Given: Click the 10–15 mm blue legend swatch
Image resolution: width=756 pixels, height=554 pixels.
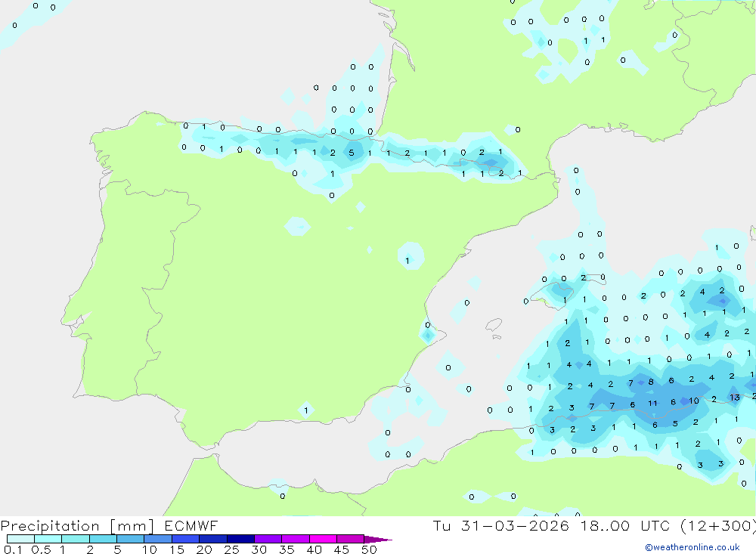Looking at the screenshot, I should (158, 539).
